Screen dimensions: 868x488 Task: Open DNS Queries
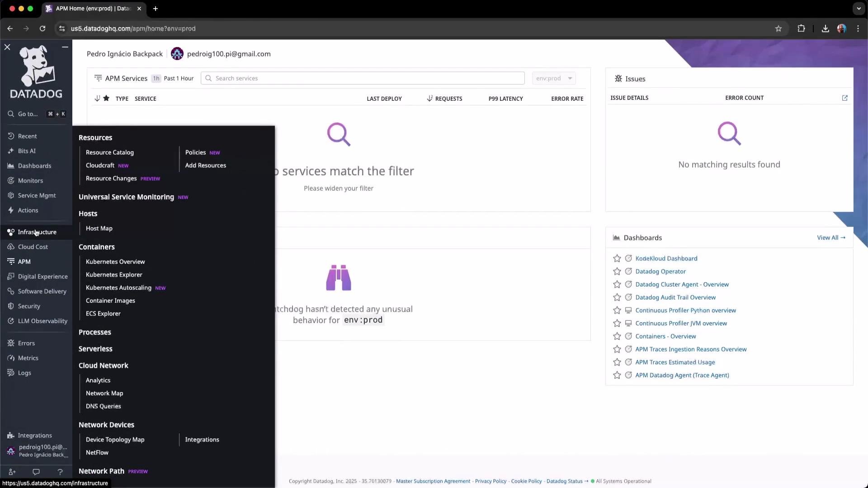pos(104,407)
